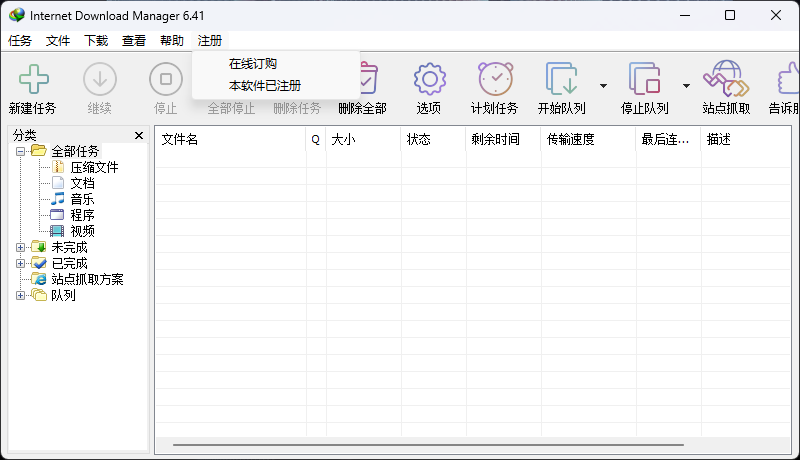Open the 下载 menu

coord(96,41)
